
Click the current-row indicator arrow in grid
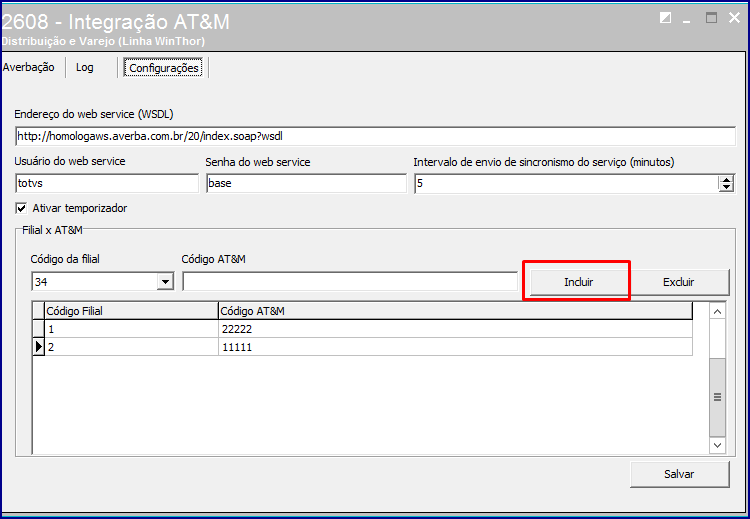39,347
